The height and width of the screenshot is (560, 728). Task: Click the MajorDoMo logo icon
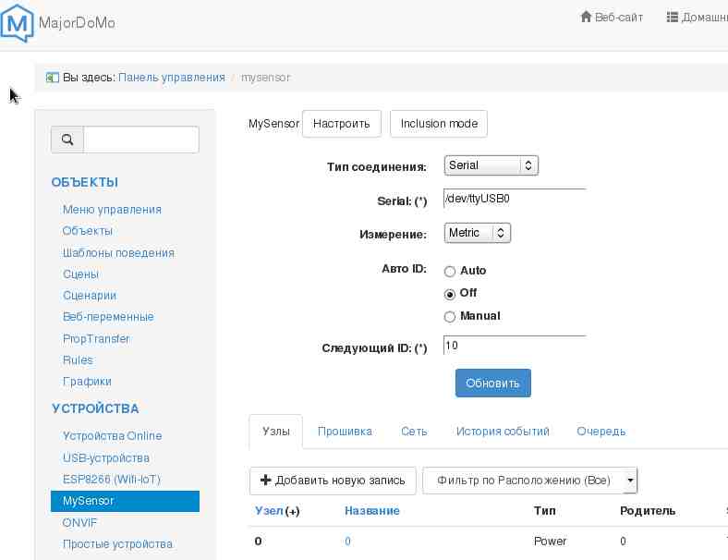point(18,23)
